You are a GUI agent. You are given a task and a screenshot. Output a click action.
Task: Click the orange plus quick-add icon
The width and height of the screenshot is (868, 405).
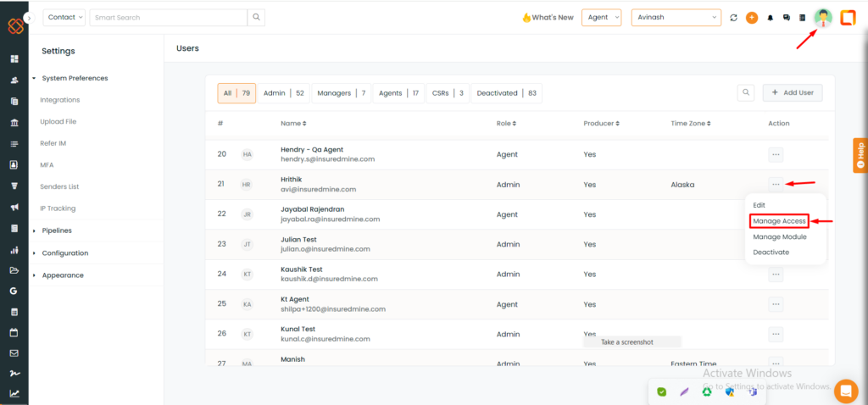click(x=752, y=18)
